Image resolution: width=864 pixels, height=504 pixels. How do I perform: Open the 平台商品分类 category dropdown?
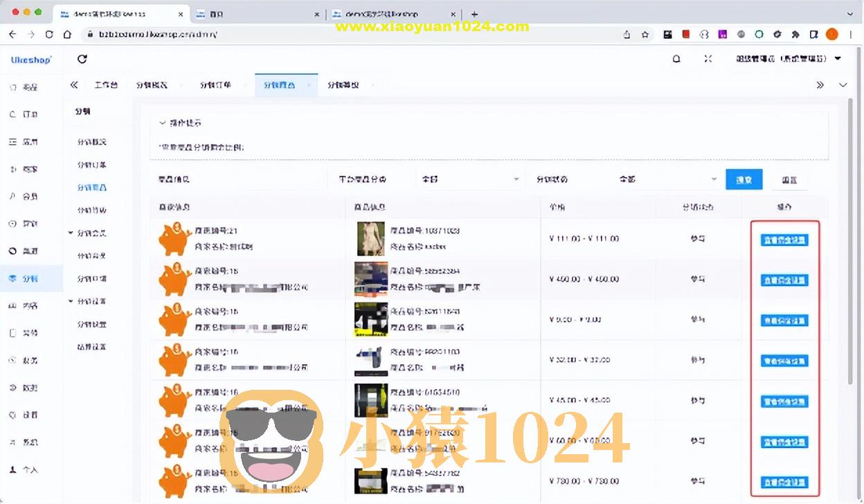[x=470, y=179]
